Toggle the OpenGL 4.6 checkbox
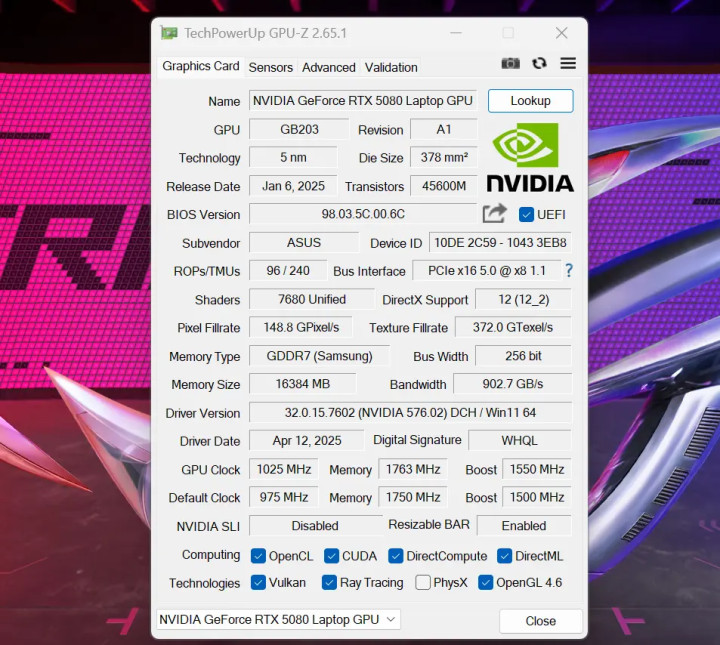The height and width of the screenshot is (645, 720). (x=485, y=583)
